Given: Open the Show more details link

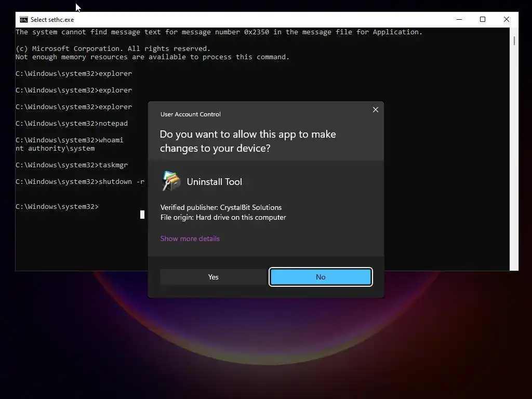Looking at the screenshot, I should tap(190, 238).
